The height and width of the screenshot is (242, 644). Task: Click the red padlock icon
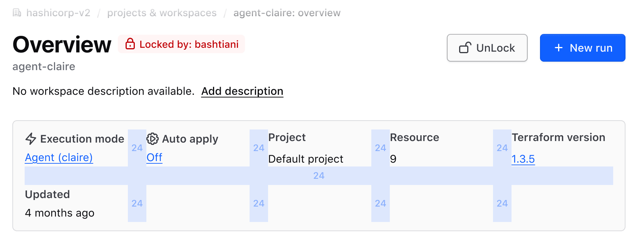click(130, 44)
